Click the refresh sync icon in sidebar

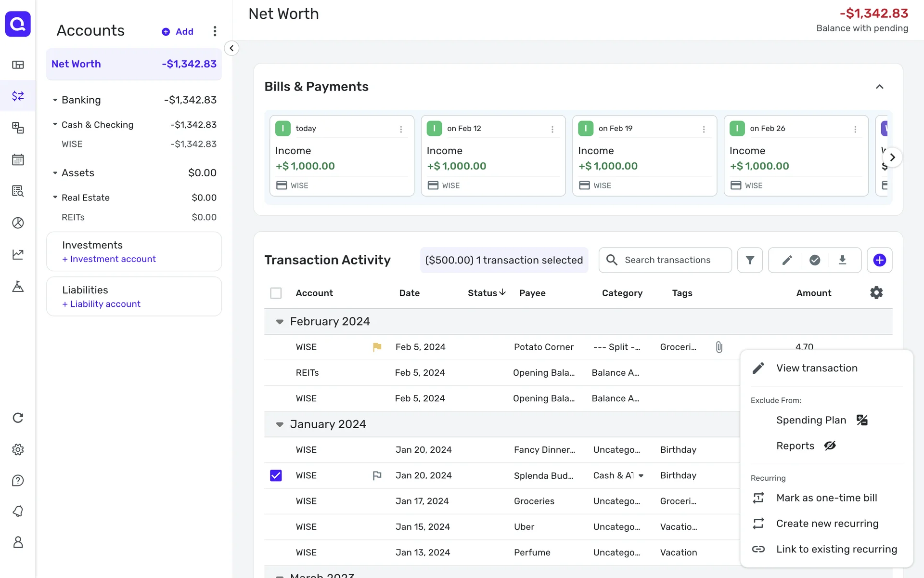tap(18, 418)
